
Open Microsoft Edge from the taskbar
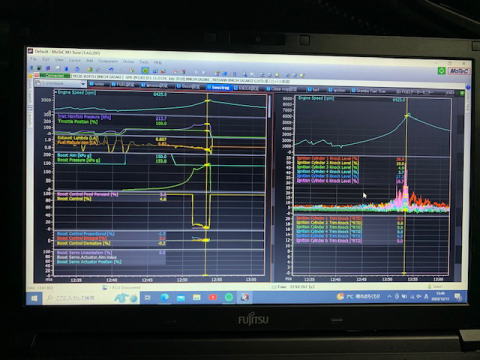(x=165, y=298)
